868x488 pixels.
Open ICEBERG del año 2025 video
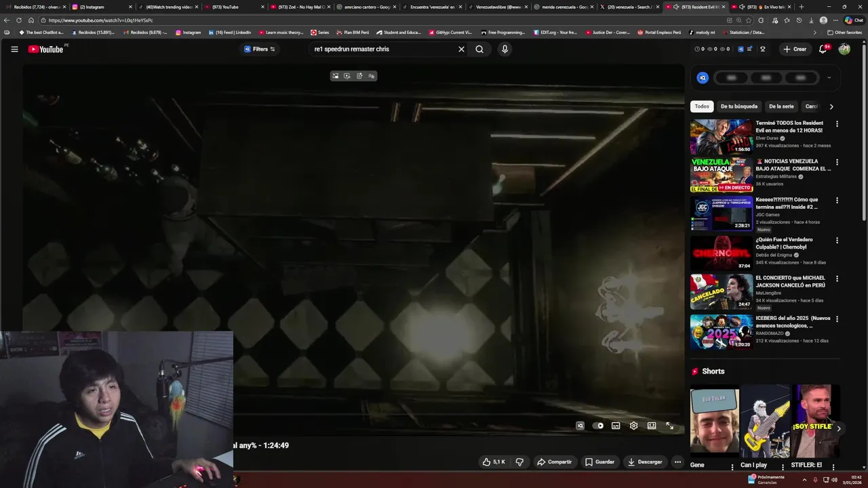point(722,331)
